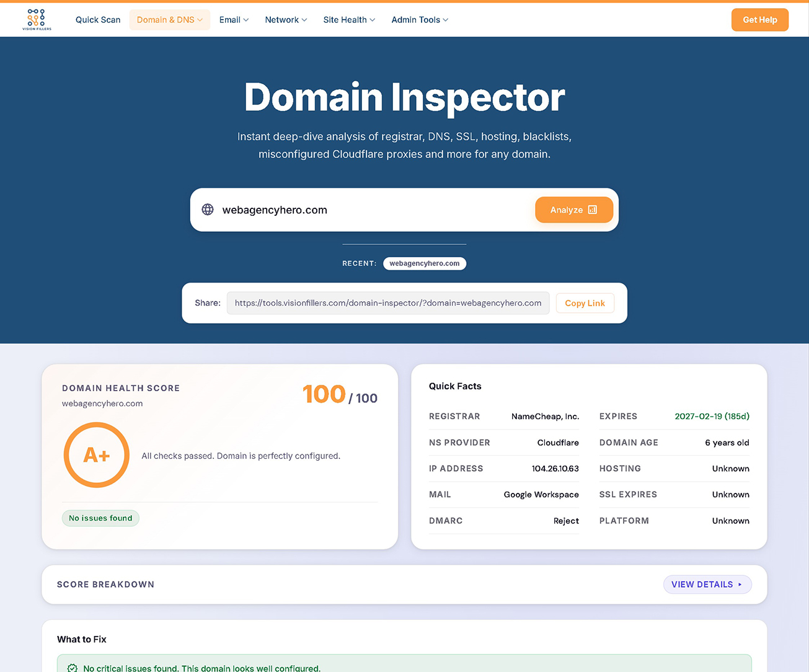The height and width of the screenshot is (672, 809).
Task: Click No critical issues found message
Action: point(202,668)
